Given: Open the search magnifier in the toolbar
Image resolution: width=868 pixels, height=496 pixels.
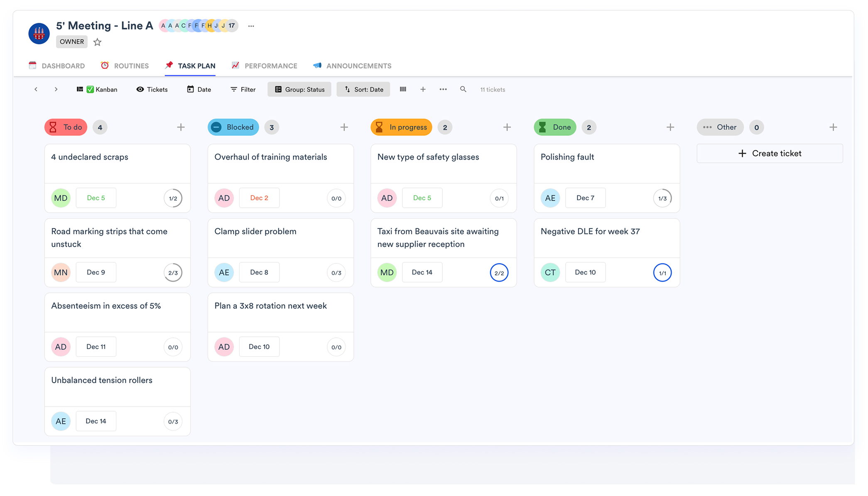Looking at the screenshot, I should (463, 89).
